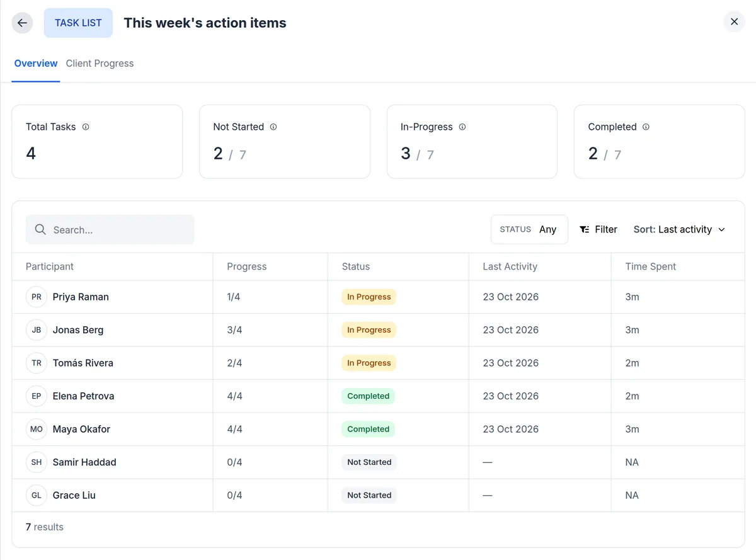Click the name Tomás Rivera
Screen dimensions: 756x560
[x=83, y=363]
